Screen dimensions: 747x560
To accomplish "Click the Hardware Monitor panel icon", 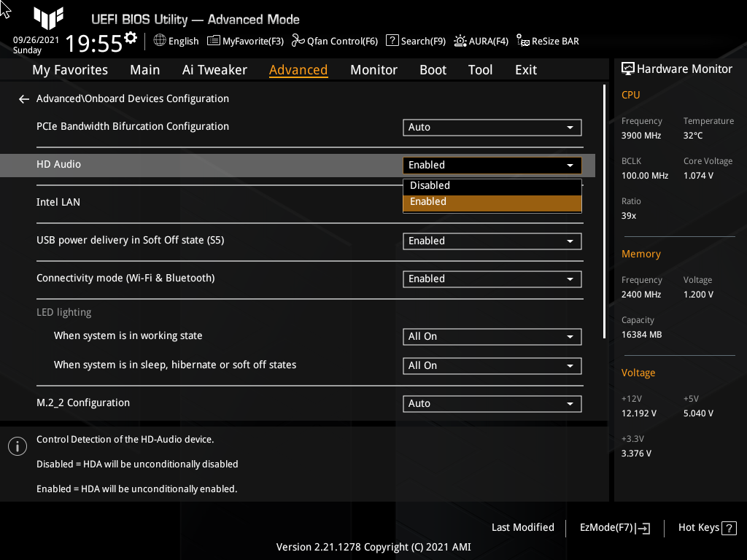I will (628, 69).
